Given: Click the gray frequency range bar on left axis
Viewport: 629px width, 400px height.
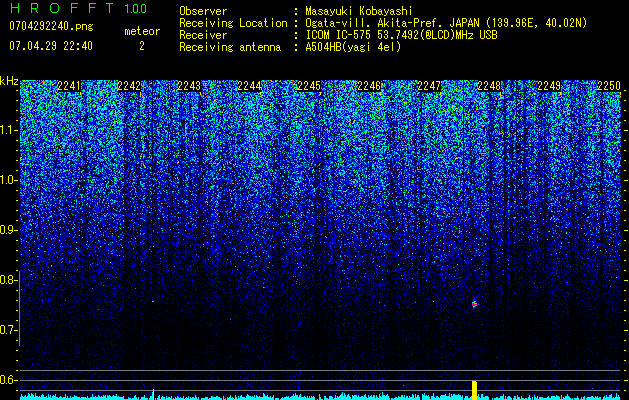Looking at the screenshot, I should [19, 308].
